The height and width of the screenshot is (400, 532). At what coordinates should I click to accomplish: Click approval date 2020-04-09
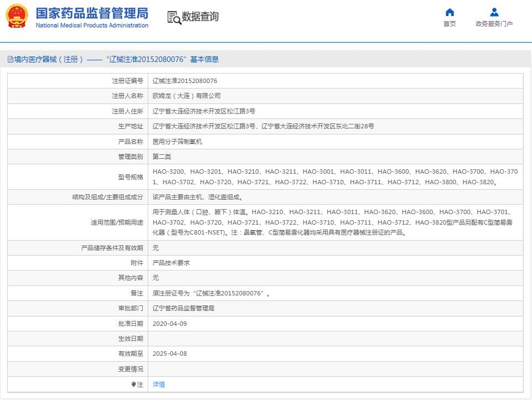tap(169, 324)
